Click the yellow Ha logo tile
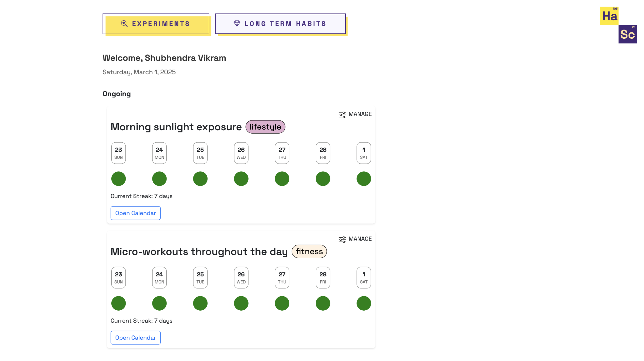Screen dimensions: 644x361 [x=609, y=16]
